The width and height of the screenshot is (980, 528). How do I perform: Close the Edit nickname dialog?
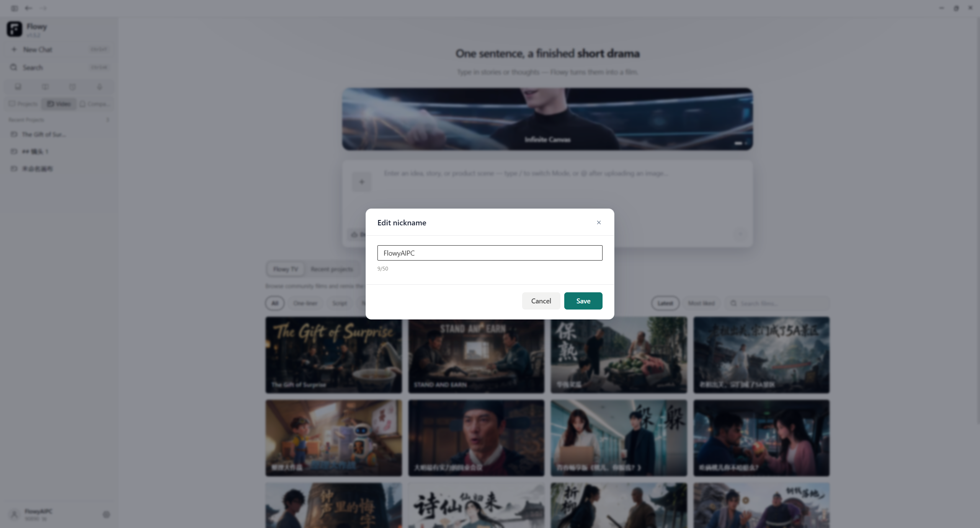pos(599,222)
